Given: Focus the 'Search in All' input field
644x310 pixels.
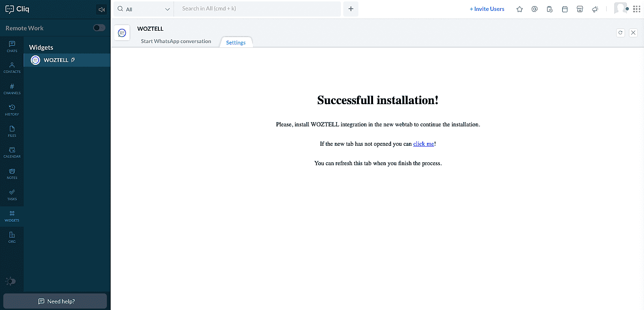Looking at the screenshot, I should [257, 9].
